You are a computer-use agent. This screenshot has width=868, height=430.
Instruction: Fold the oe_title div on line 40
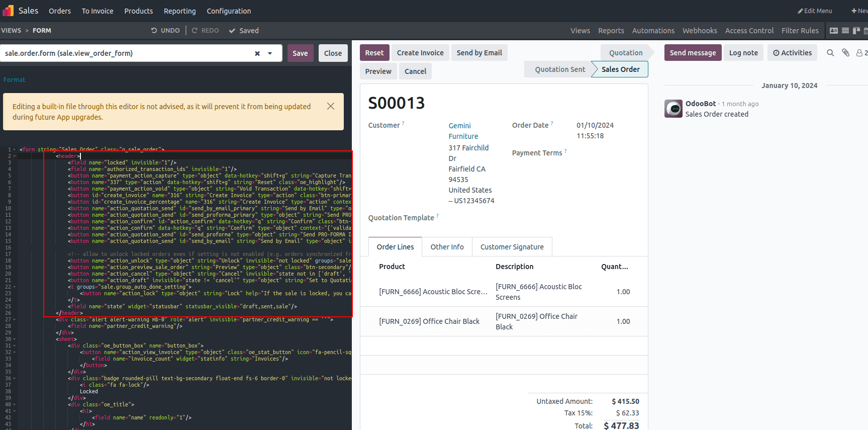tap(15, 404)
